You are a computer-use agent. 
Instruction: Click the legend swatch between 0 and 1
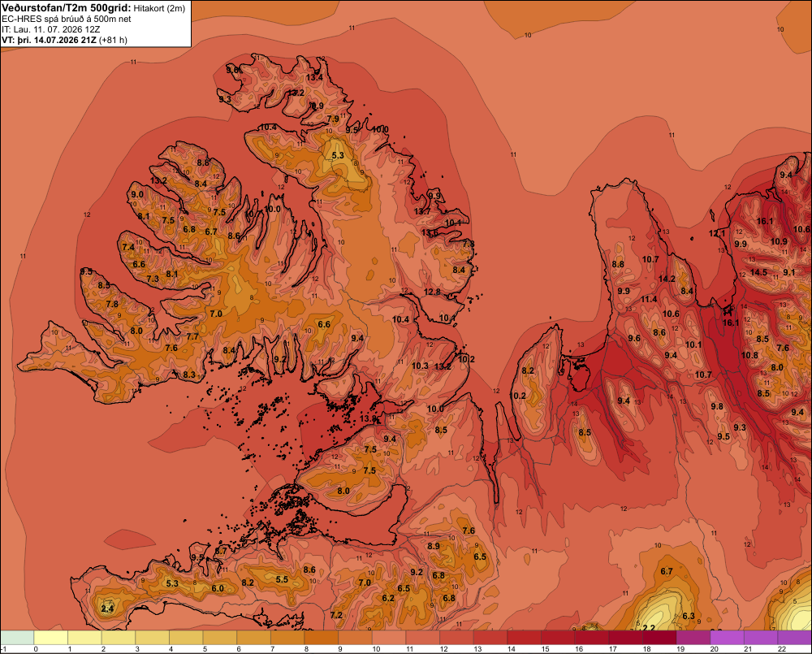click(x=51, y=638)
